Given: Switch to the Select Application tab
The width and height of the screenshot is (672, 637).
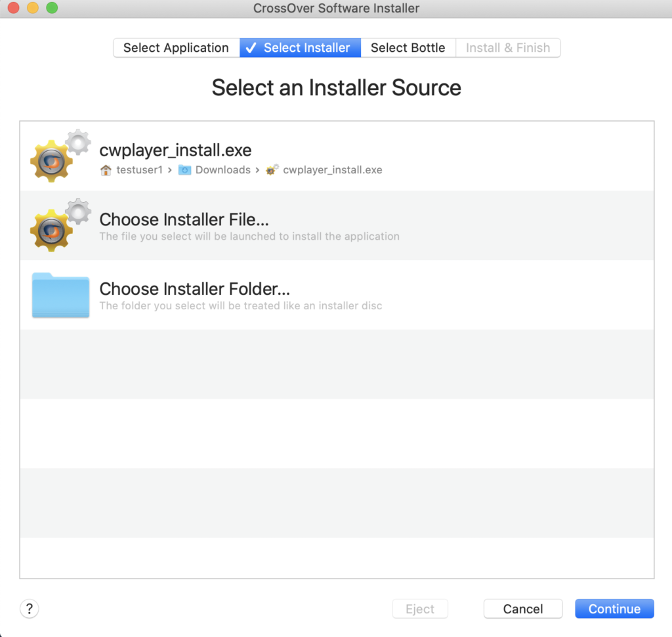Looking at the screenshot, I should [176, 48].
